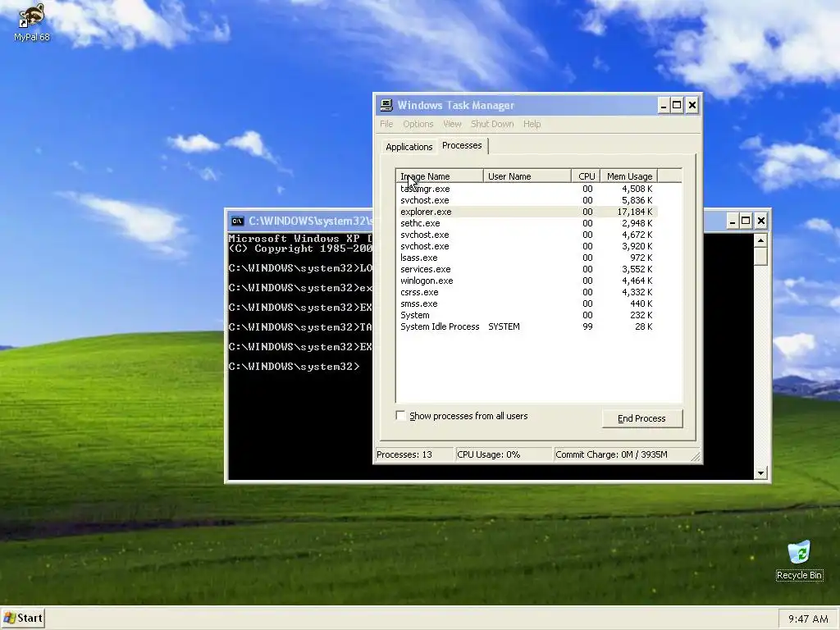
Task: Select the sethc.exe process row
Action: point(527,223)
